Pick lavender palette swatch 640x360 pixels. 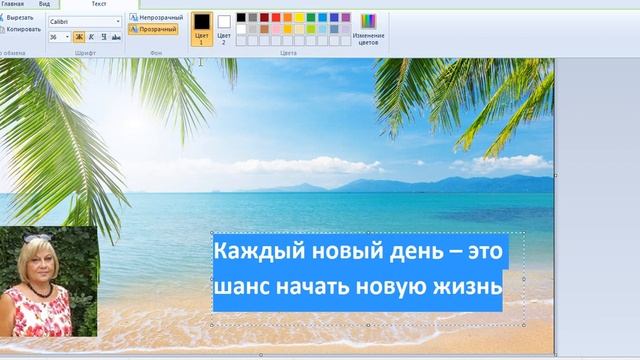[346, 29]
